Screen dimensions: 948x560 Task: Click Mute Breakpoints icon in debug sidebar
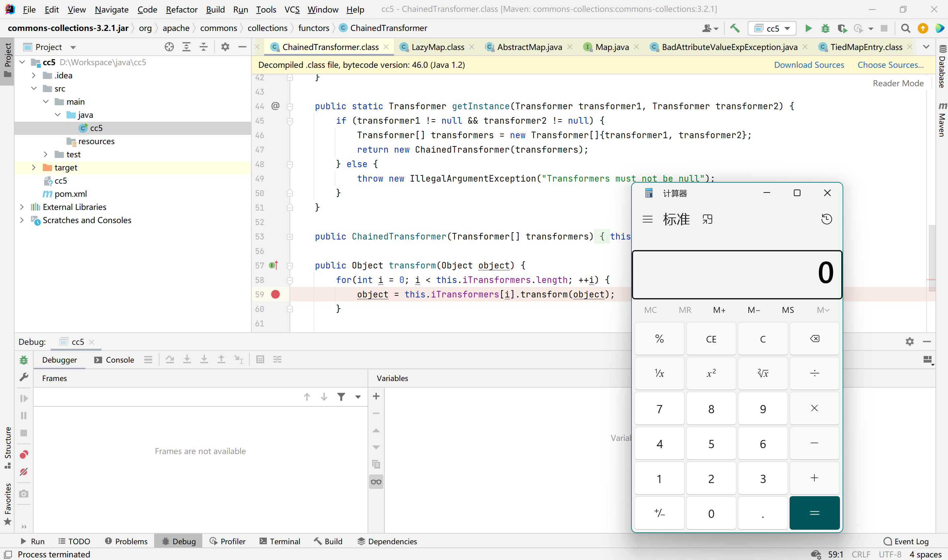point(24,472)
